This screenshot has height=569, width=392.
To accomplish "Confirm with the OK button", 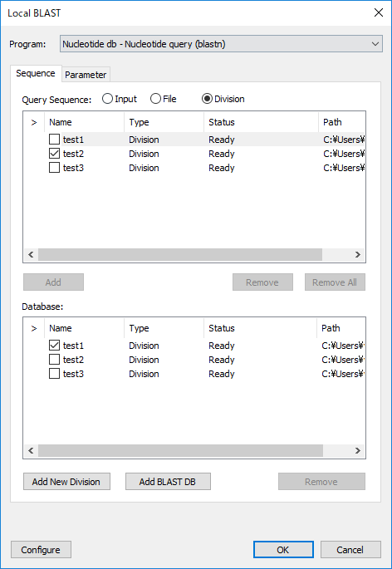I will pos(283,550).
